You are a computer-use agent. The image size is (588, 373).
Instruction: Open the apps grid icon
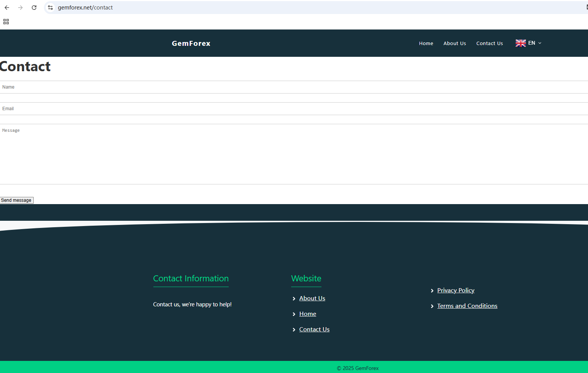point(6,22)
